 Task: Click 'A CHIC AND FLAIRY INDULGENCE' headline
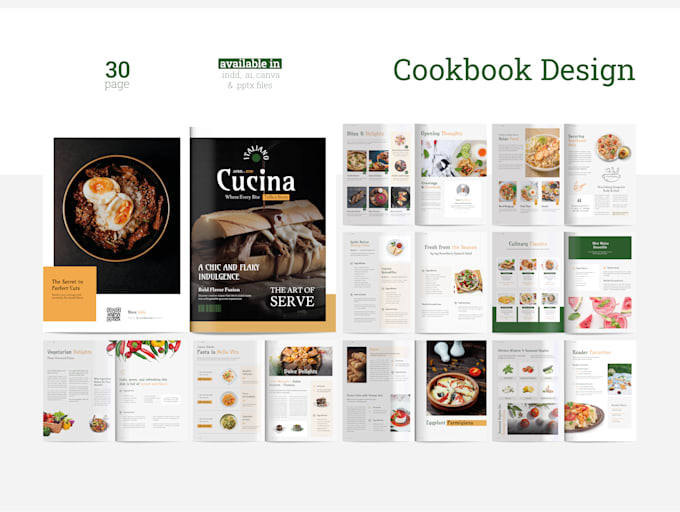pos(229,272)
